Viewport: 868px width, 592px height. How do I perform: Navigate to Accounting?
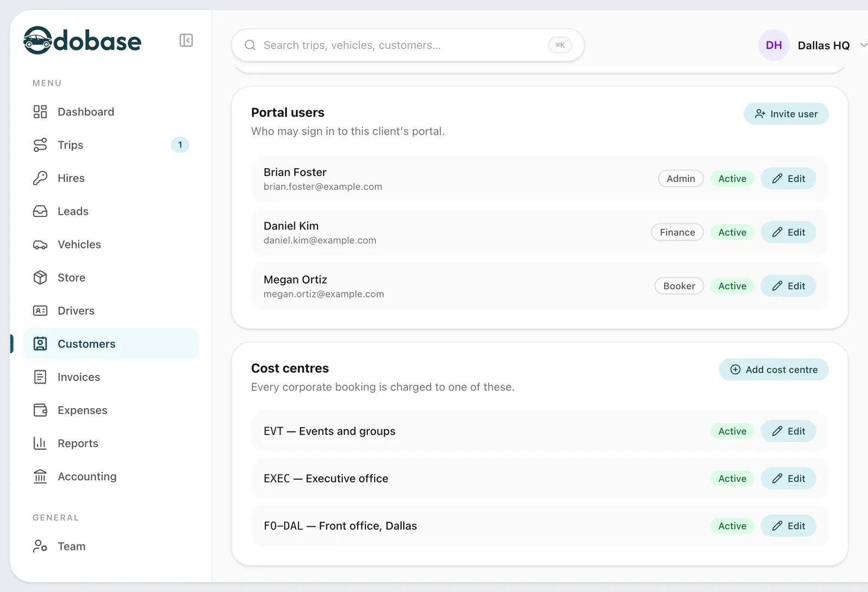[111, 476]
